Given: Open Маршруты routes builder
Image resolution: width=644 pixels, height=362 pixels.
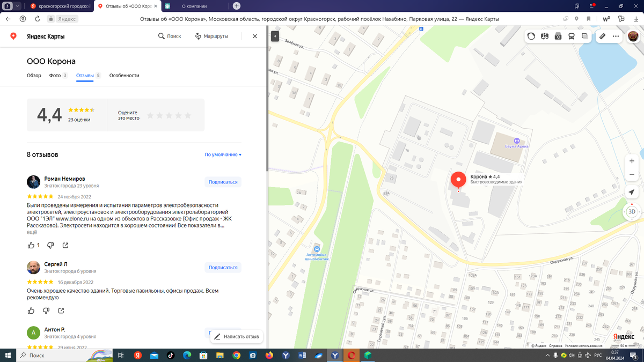Looking at the screenshot, I should 211,36.
